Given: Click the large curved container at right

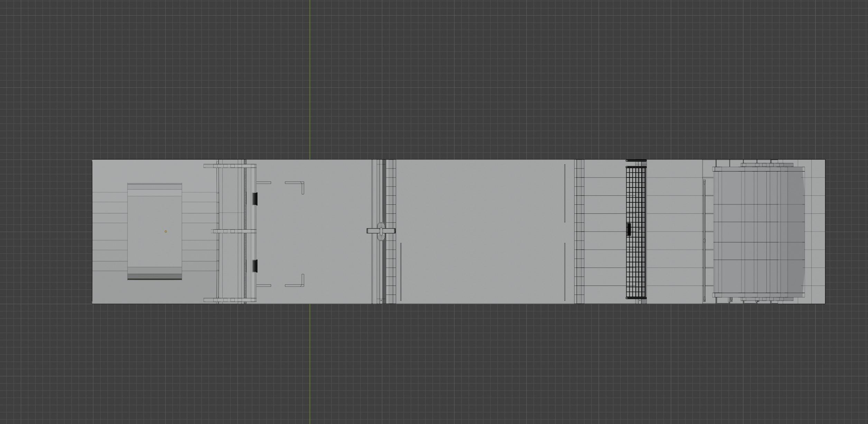Looking at the screenshot, I should coord(759,231).
